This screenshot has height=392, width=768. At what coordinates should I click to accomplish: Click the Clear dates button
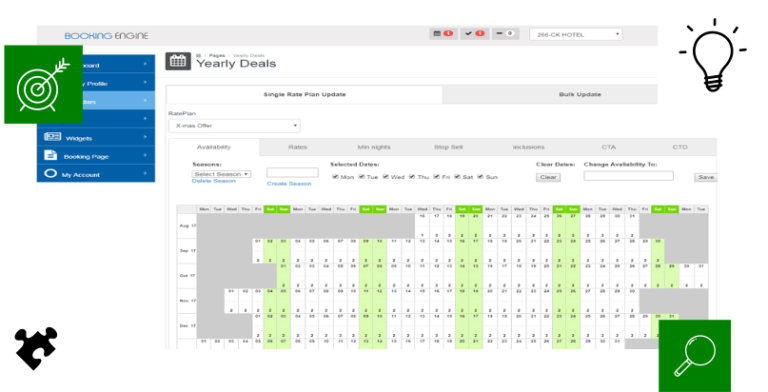pyautogui.click(x=548, y=177)
